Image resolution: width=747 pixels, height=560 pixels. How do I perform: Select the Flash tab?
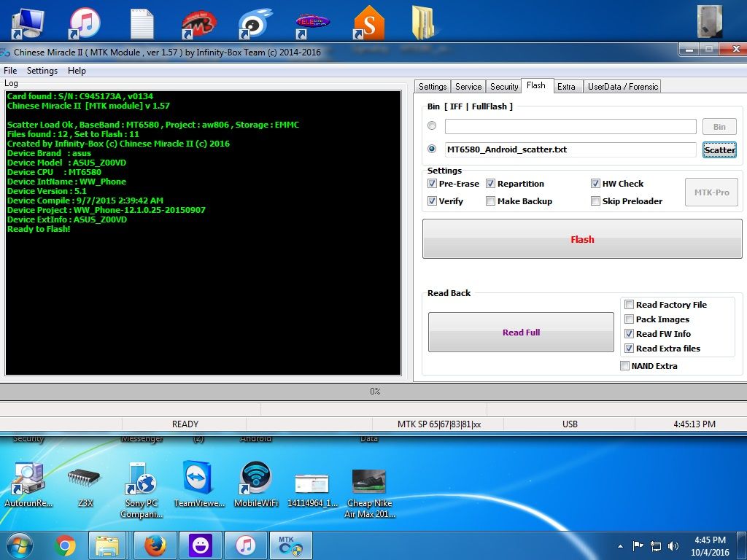point(536,85)
